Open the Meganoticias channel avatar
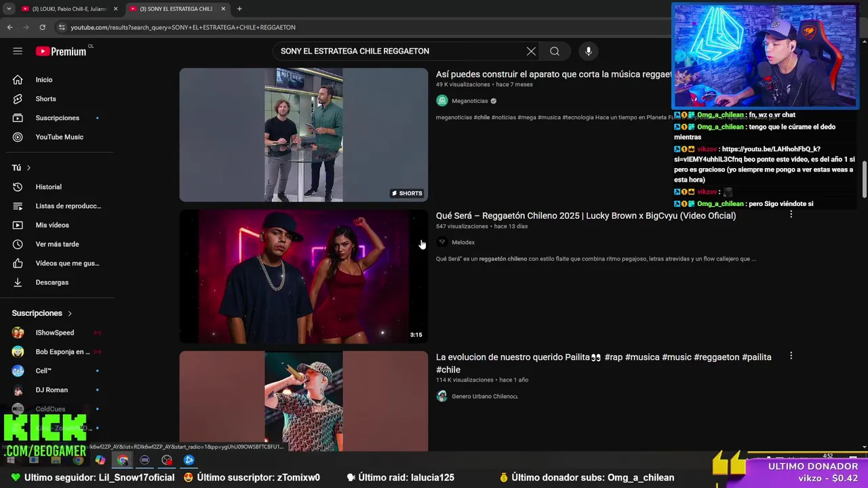The height and width of the screenshot is (488, 868). point(442,101)
